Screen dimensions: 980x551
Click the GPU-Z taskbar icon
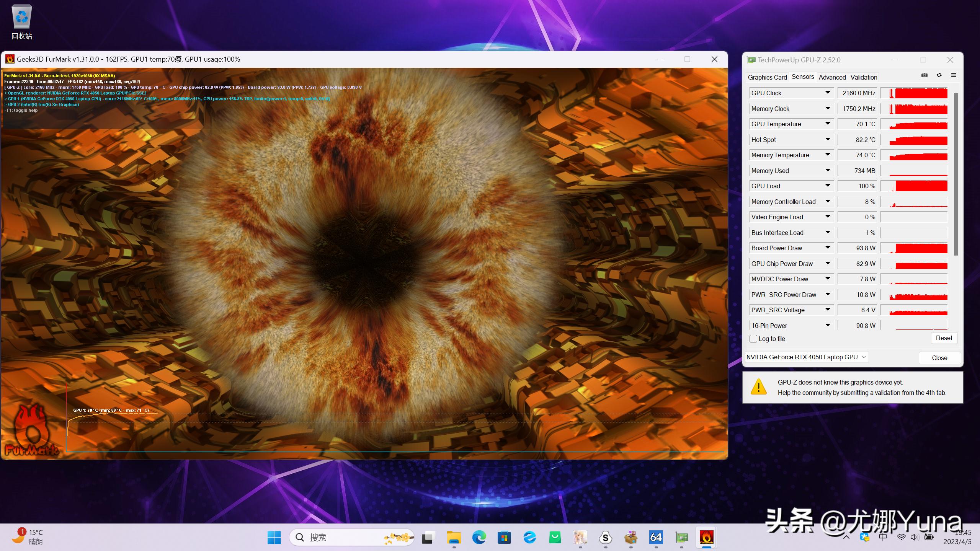(x=681, y=538)
